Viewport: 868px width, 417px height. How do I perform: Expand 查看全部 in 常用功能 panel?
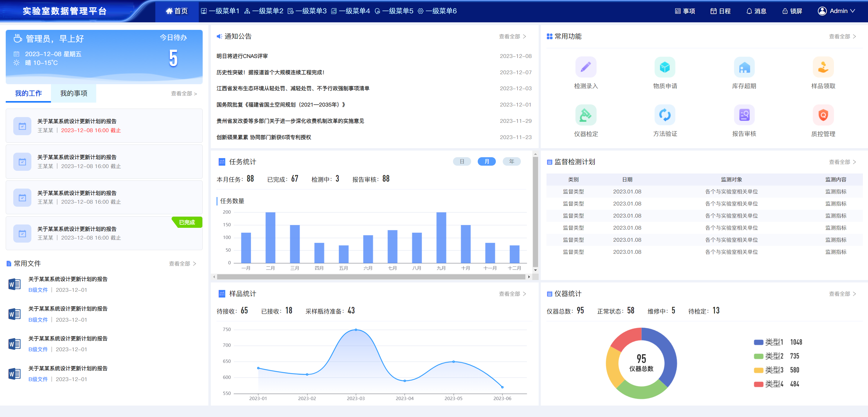[x=842, y=37]
